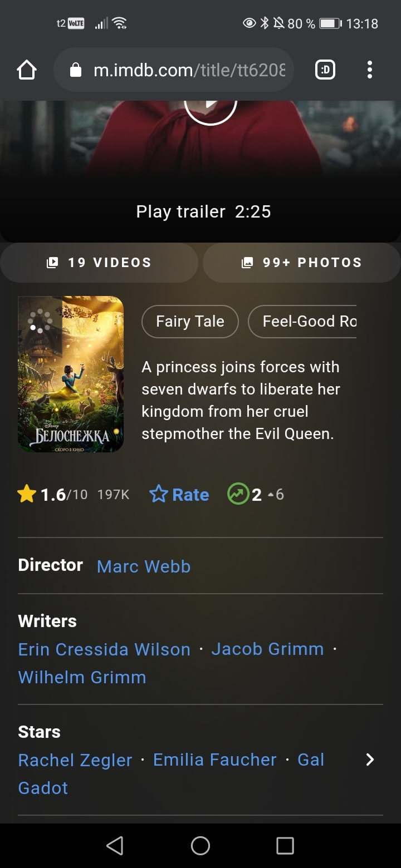Open writer Erin Cressida Wilson's page
Screen dimensions: 401x868
pyautogui.click(x=104, y=649)
